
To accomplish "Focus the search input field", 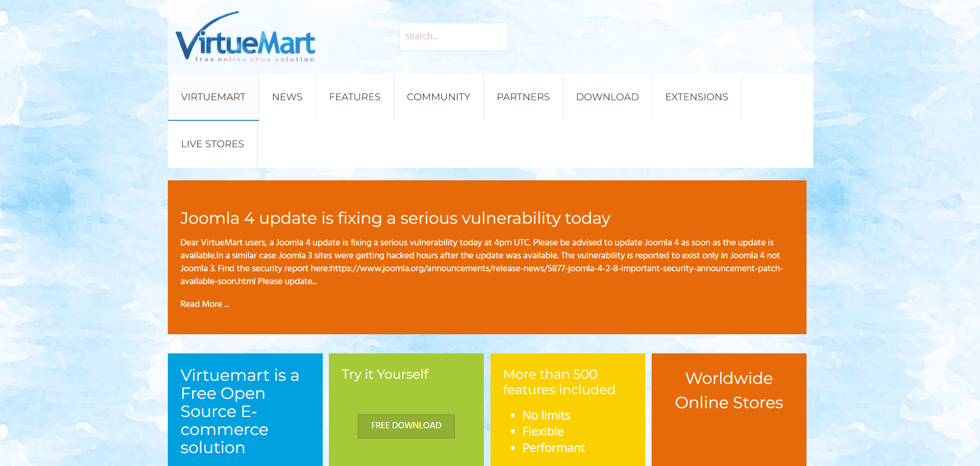I will (453, 37).
